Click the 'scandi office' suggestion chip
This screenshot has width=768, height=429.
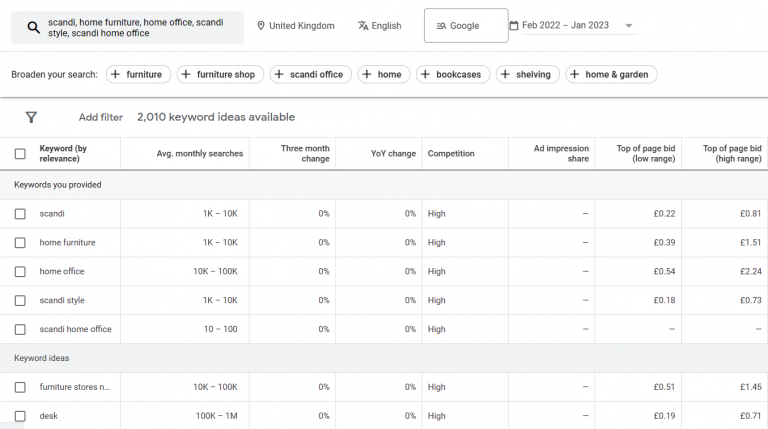click(x=308, y=74)
